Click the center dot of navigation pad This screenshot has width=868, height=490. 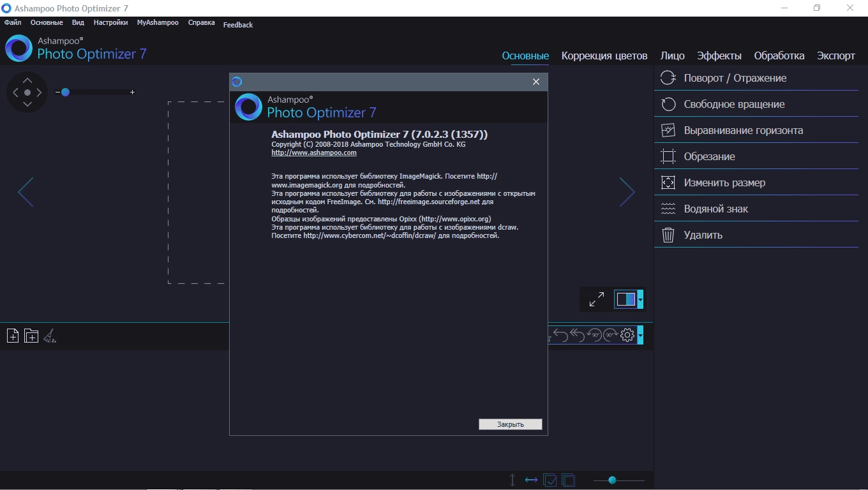[27, 93]
